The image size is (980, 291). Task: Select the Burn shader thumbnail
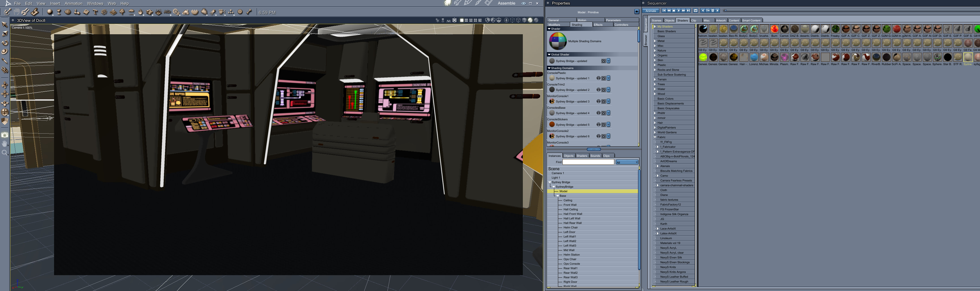(774, 29)
